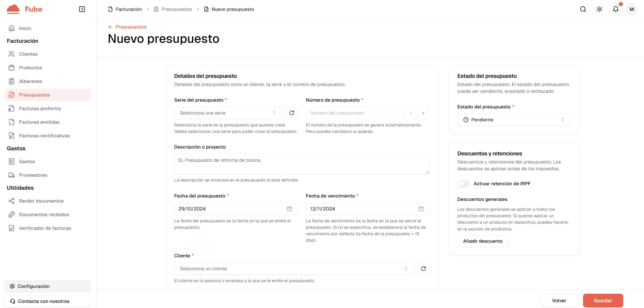Viewport: 644px width, 308px height.
Task: Open Documentos recibidos
Action: click(x=47, y=215)
